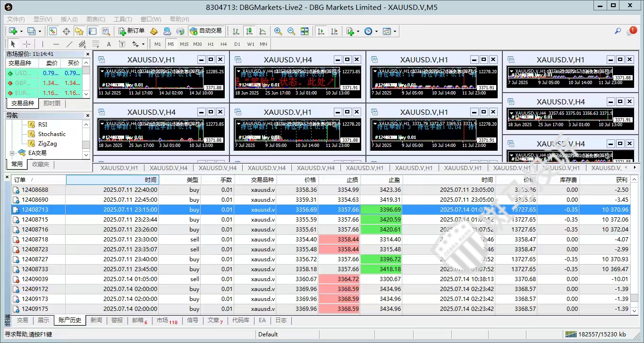This screenshot has height=343, width=644.
Task: Open the 文件(F) menu
Action: (x=16, y=19)
